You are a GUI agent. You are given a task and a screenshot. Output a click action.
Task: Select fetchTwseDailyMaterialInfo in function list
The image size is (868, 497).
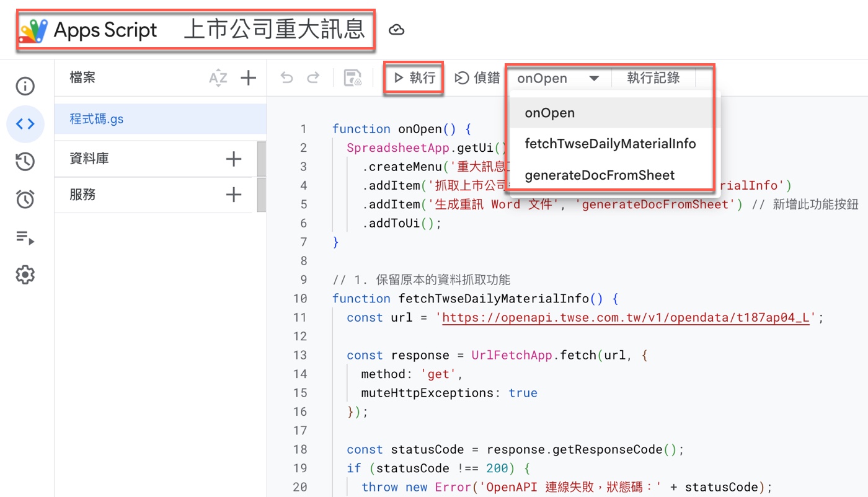tap(611, 144)
